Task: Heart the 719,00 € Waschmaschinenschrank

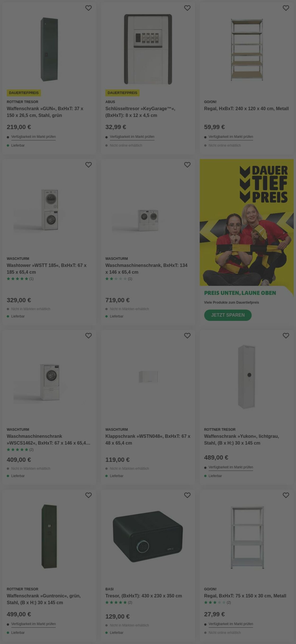Action: [187, 165]
